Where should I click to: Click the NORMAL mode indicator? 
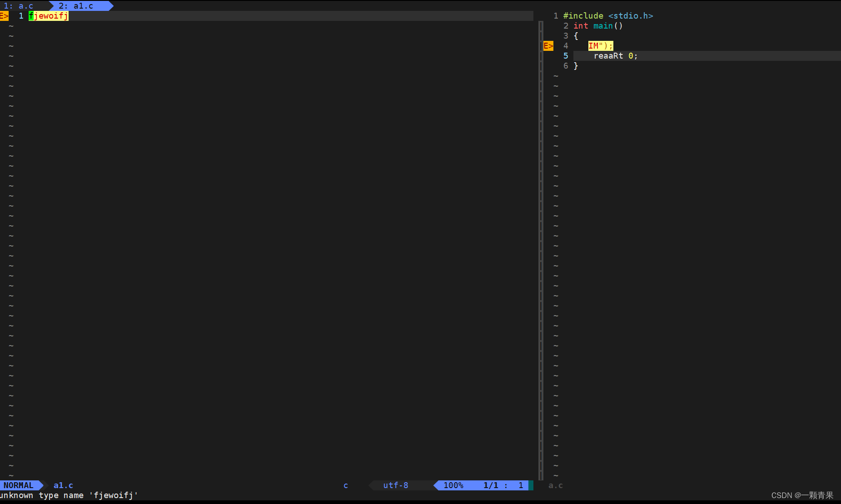[x=19, y=485]
